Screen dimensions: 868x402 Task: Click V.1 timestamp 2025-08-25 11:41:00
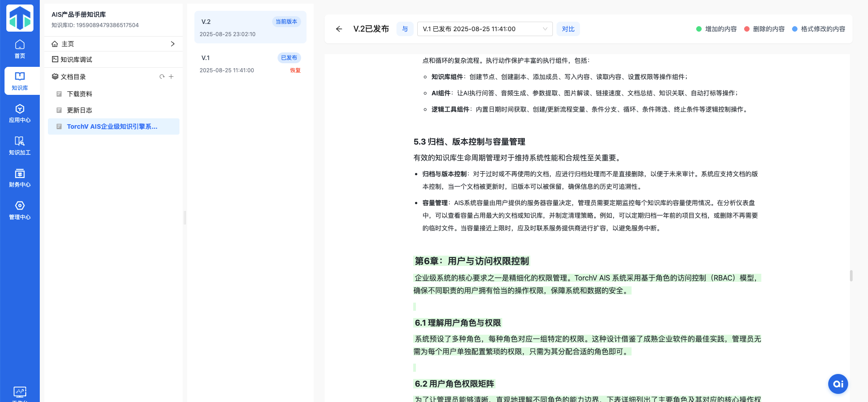(226, 70)
